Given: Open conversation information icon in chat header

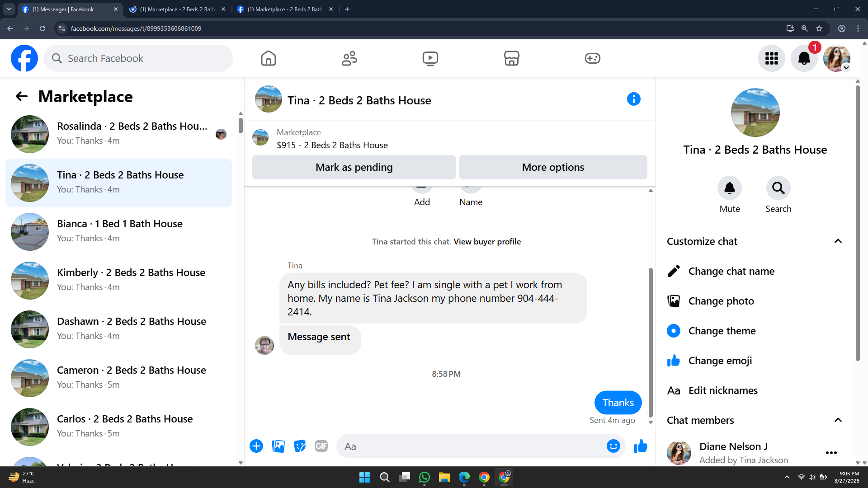Looking at the screenshot, I should [x=634, y=99].
